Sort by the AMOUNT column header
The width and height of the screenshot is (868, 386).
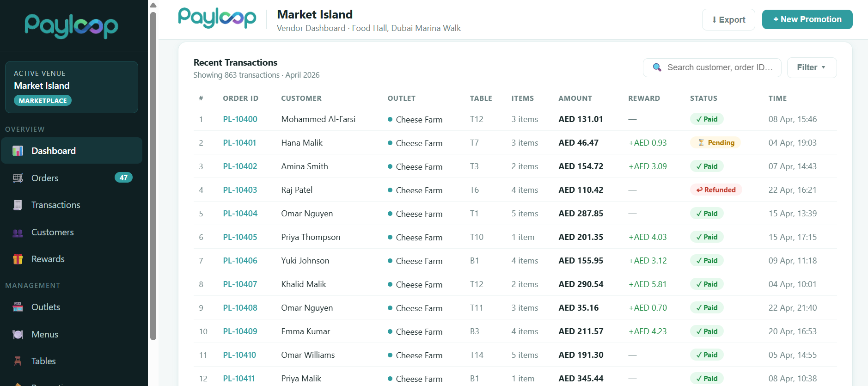tap(575, 98)
